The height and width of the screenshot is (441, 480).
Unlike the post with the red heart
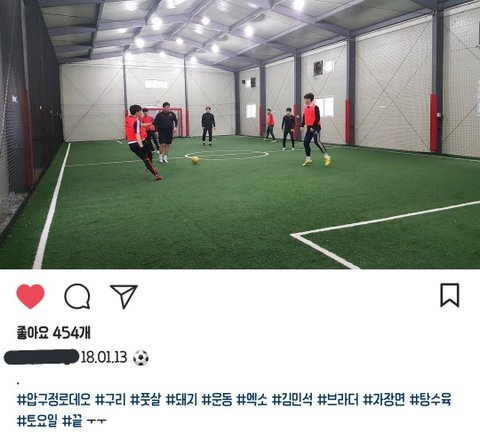pos(30,296)
